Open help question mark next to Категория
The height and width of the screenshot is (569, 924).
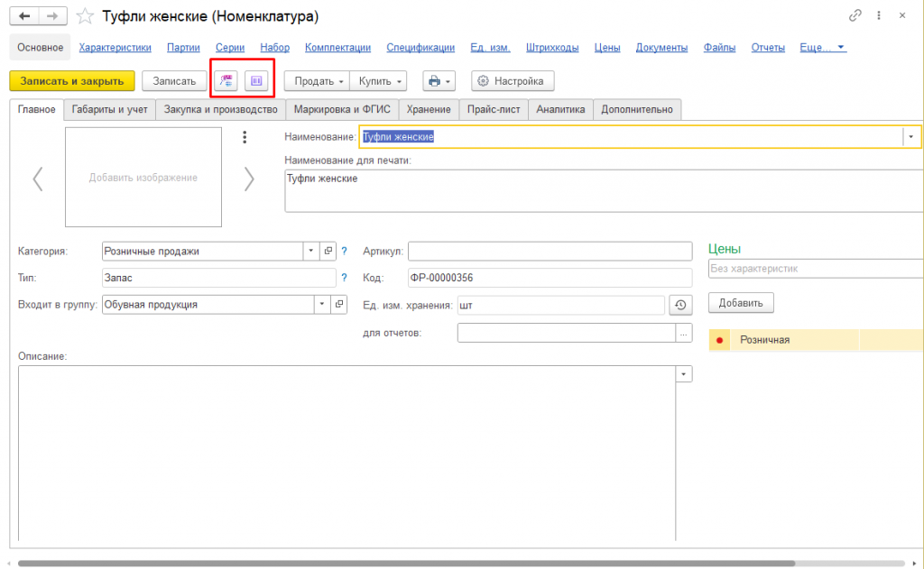[x=344, y=251]
